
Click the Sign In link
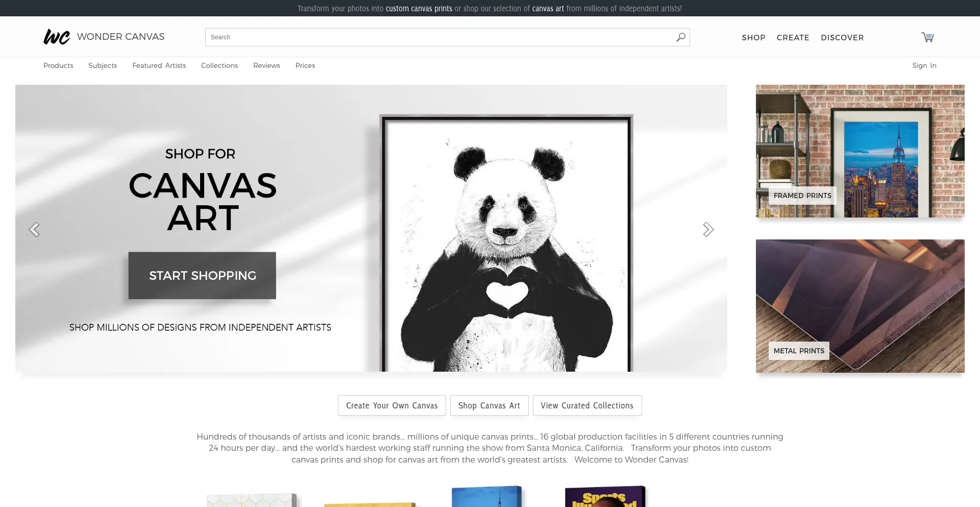point(924,65)
